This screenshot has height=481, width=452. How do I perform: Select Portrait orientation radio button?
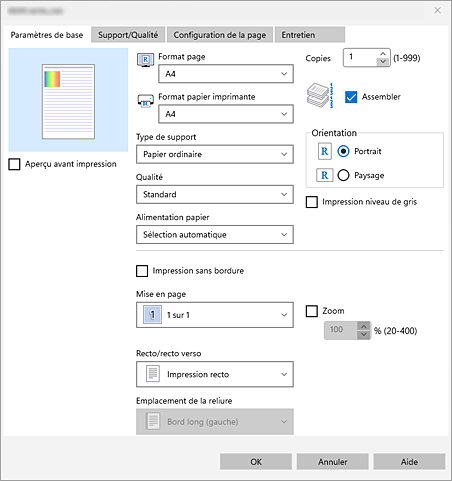343,151
